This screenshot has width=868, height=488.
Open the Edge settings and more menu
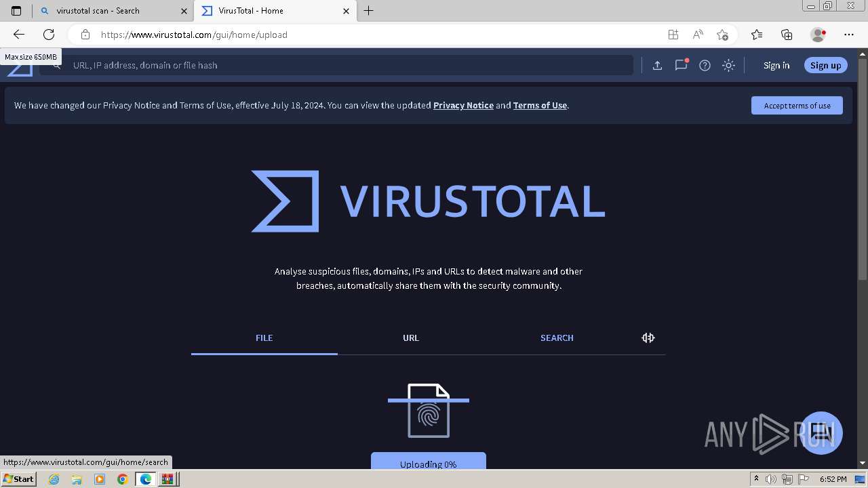[x=849, y=35]
